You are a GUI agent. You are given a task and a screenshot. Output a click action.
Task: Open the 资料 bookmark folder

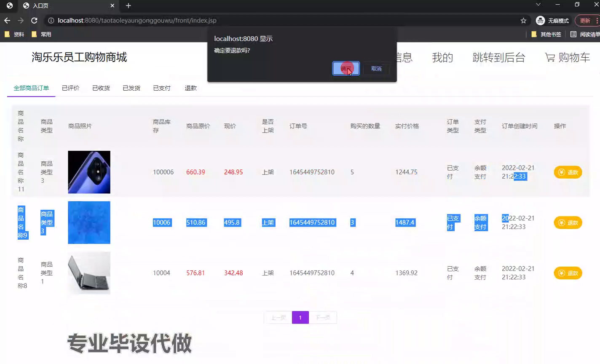coord(14,34)
